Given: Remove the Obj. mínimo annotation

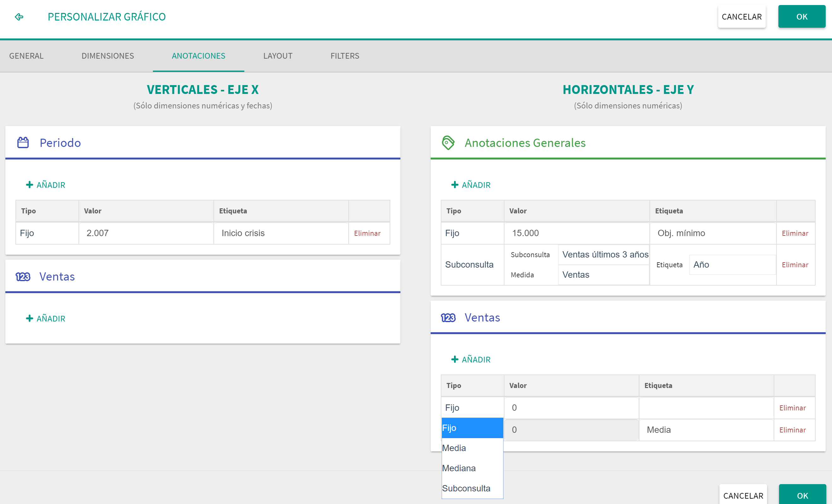Looking at the screenshot, I should pos(795,233).
